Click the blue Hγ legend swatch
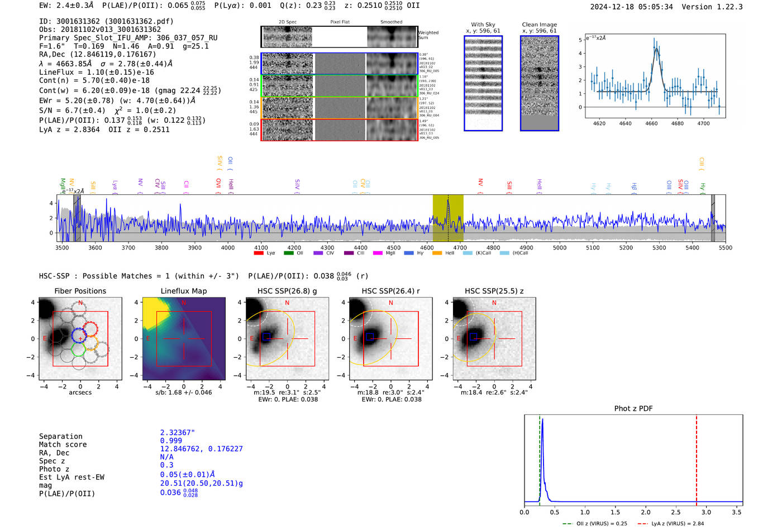Image resolution: width=782 pixels, height=532 pixels. coord(409,253)
